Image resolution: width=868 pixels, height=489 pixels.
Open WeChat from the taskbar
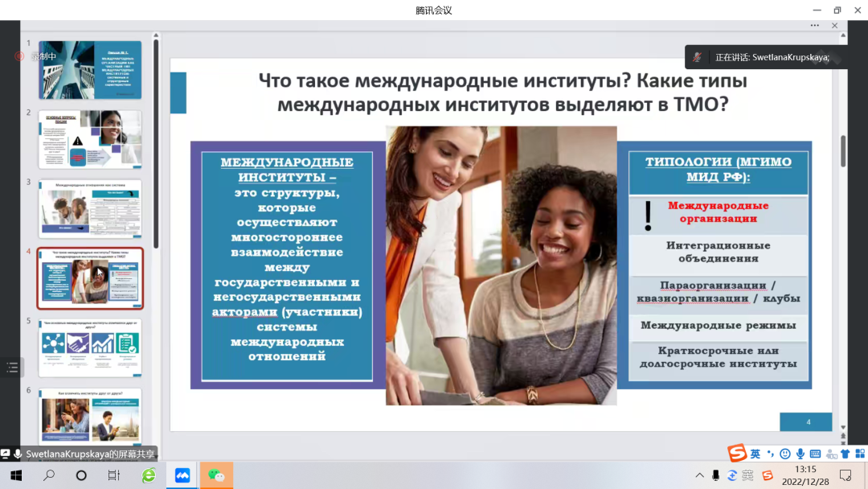pyautogui.click(x=216, y=475)
